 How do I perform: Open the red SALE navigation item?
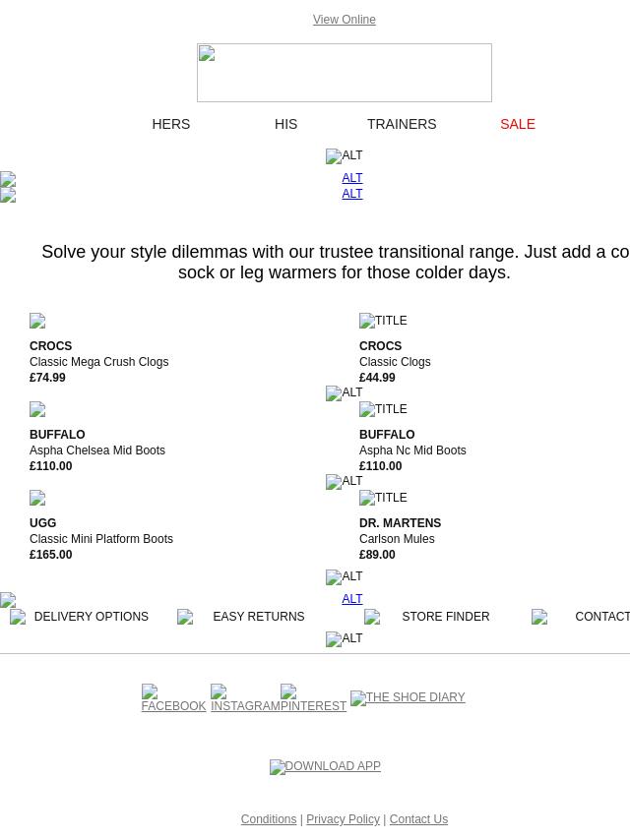518,124
